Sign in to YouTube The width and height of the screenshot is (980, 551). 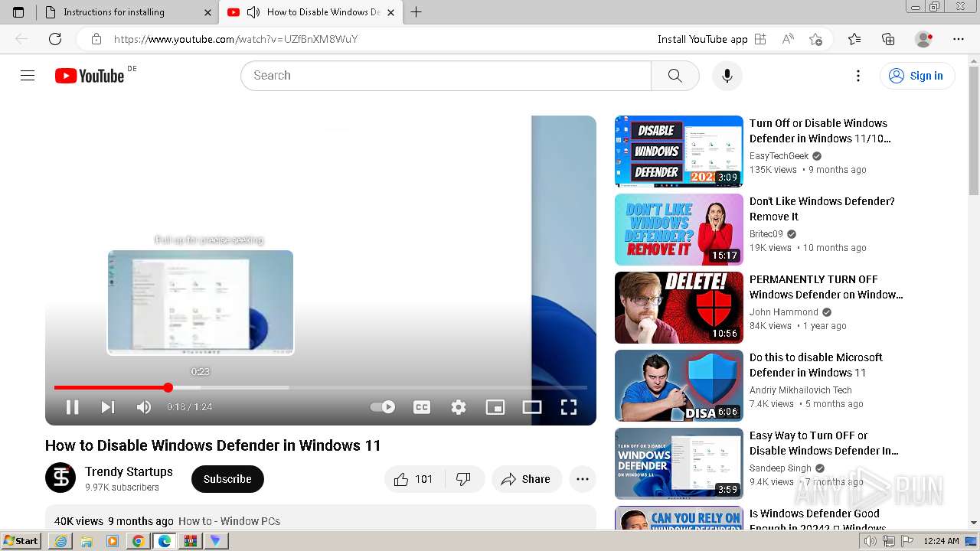(x=917, y=76)
